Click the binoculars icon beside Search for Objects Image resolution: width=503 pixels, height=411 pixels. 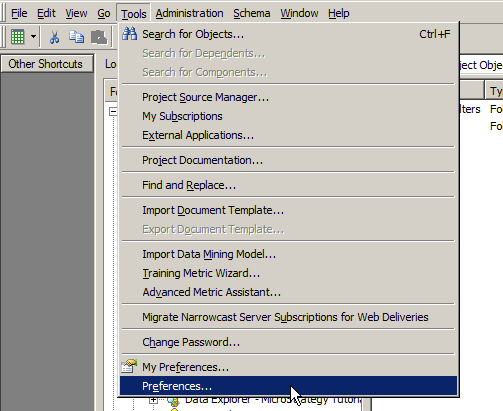129,34
